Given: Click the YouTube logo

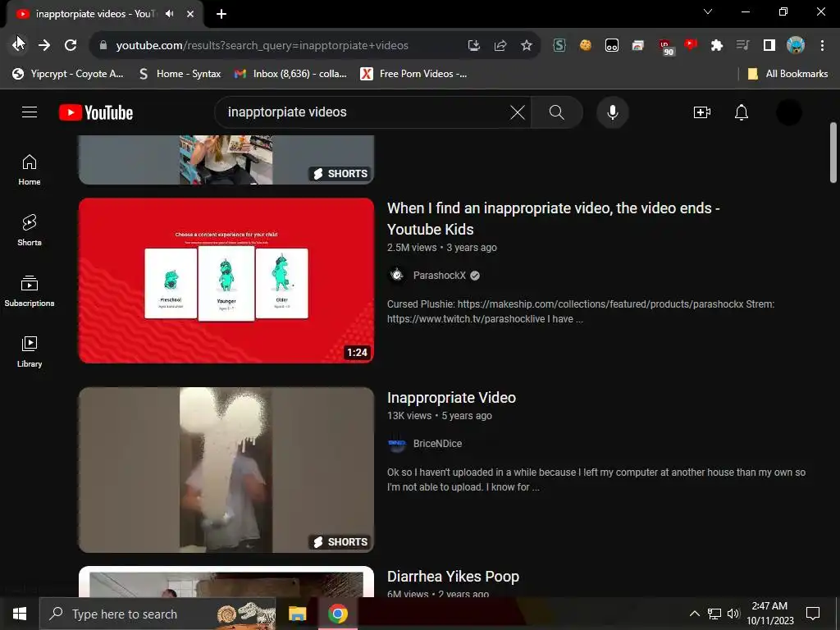Looking at the screenshot, I should 96,112.
